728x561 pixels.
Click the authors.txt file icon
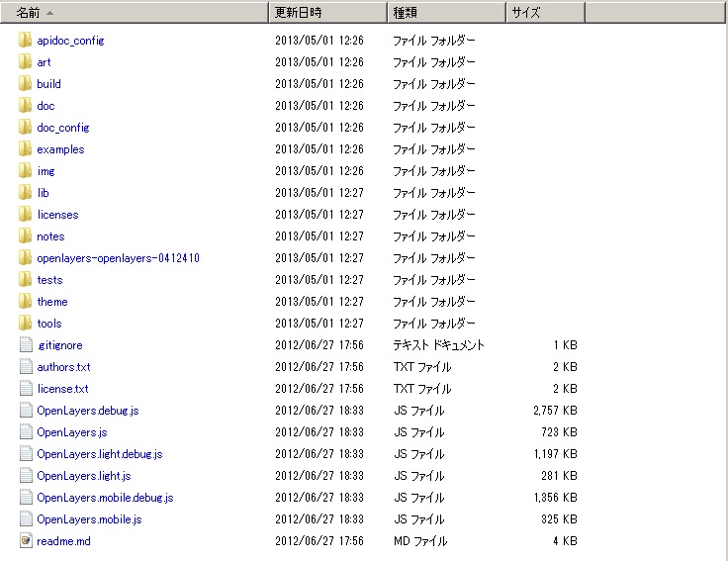pos(26,367)
